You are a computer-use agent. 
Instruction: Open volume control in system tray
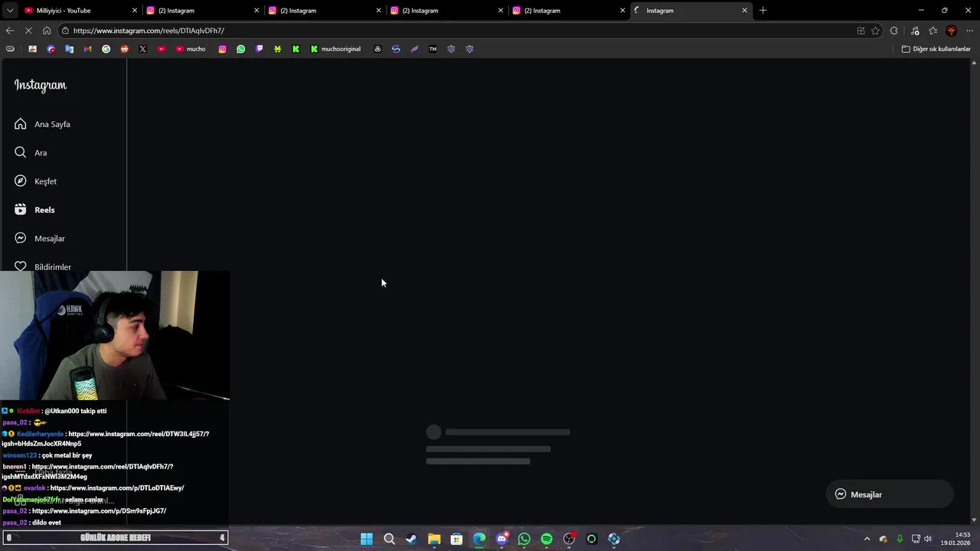(928, 539)
